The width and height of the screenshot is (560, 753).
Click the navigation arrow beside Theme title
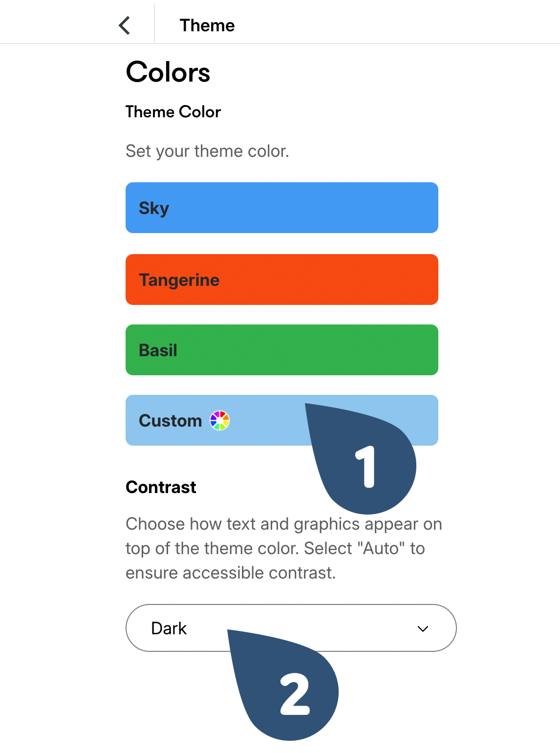coord(124,25)
